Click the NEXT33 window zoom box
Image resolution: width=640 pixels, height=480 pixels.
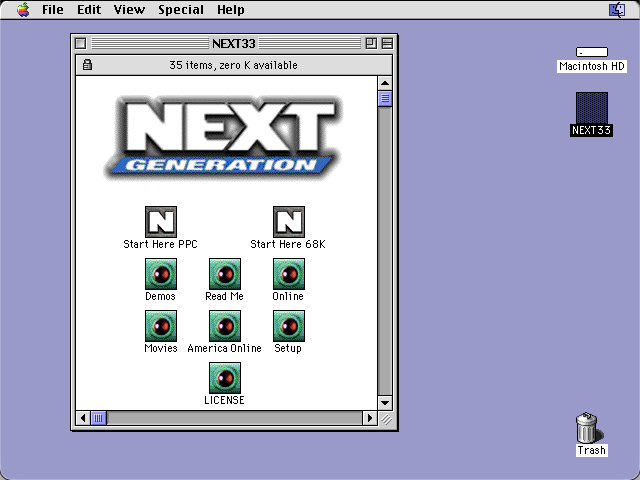click(x=371, y=43)
